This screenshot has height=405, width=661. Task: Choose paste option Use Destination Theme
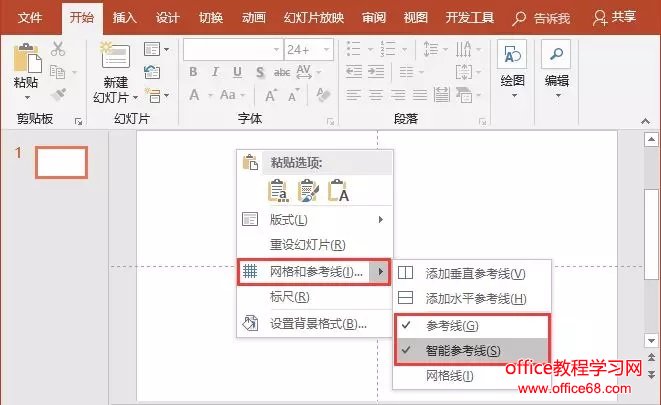click(279, 190)
